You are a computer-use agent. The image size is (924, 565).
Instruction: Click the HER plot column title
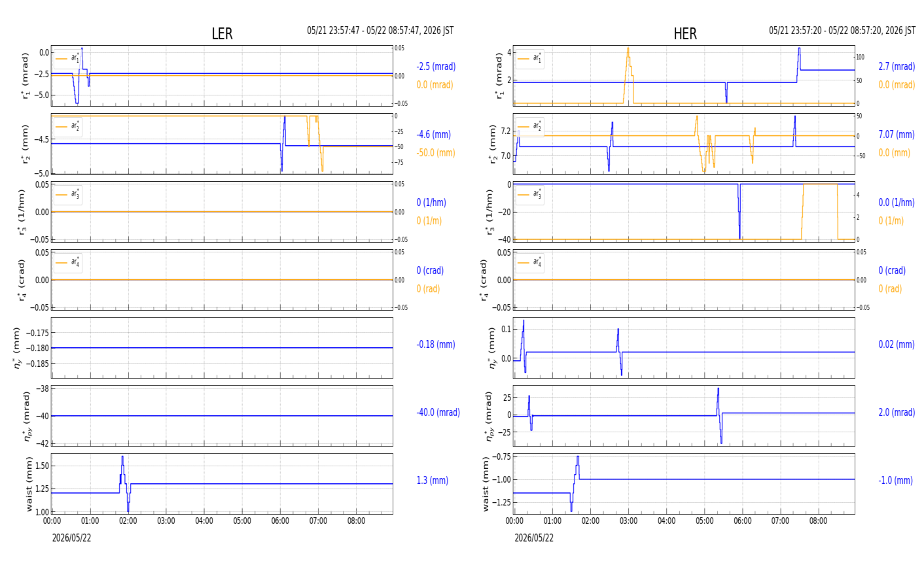coord(685,34)
